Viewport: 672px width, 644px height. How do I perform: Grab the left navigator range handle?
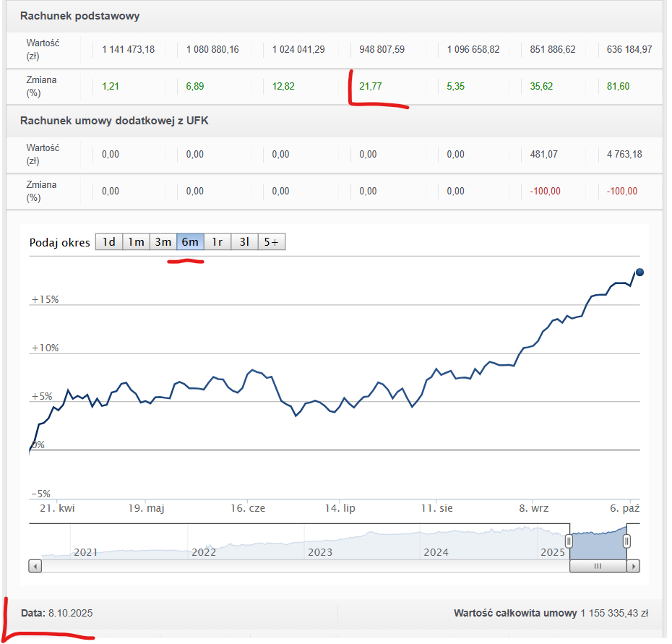click(569, 541)
